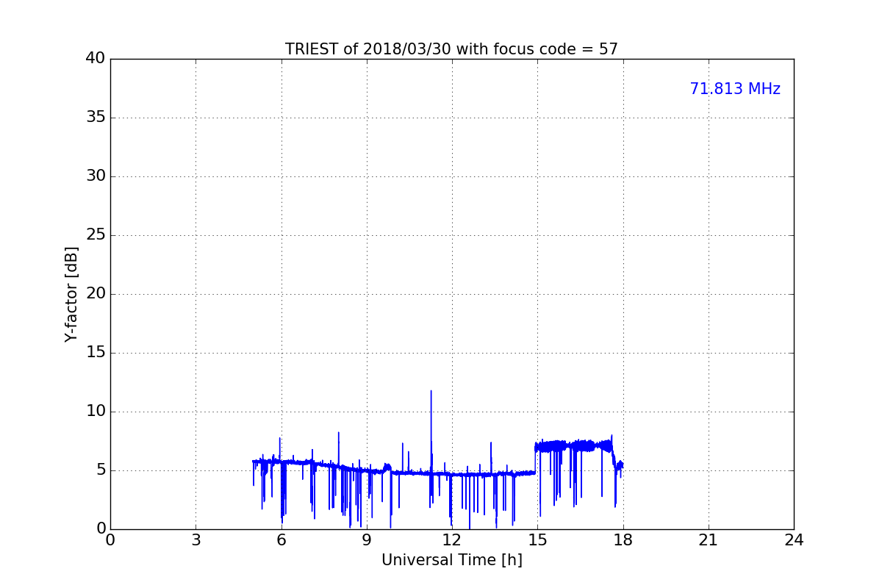Click the x-axis tick label '12'
The image size is (882, 588).
452,540
